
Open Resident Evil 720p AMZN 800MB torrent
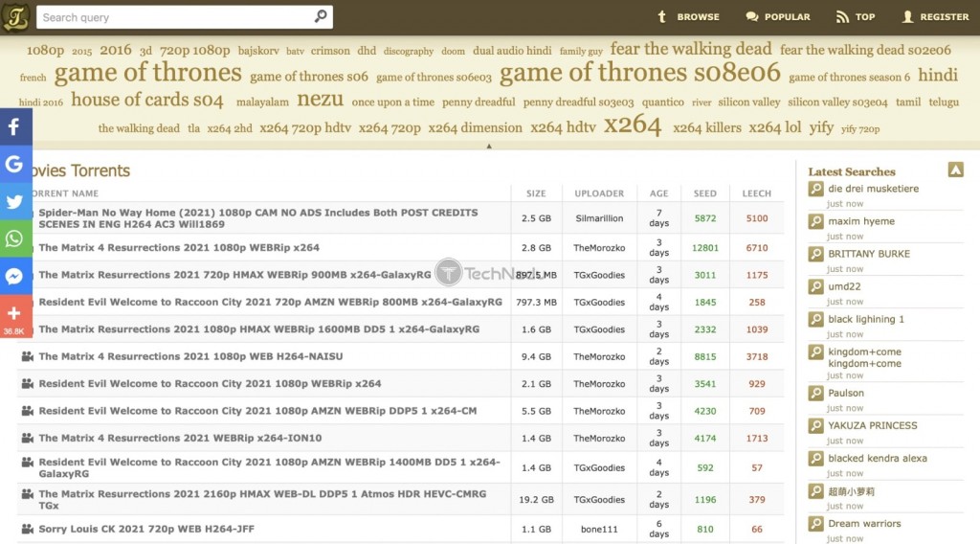click(x=270, y=302)
